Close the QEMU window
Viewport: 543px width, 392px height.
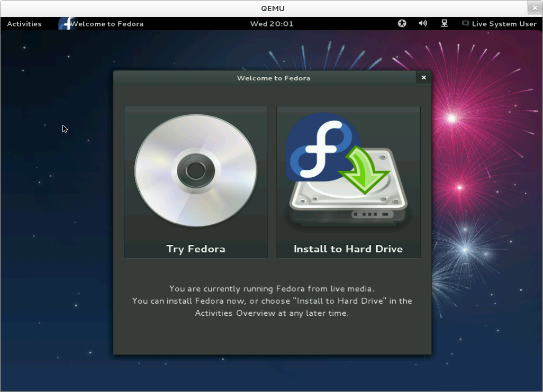click(x=535, y=8)
